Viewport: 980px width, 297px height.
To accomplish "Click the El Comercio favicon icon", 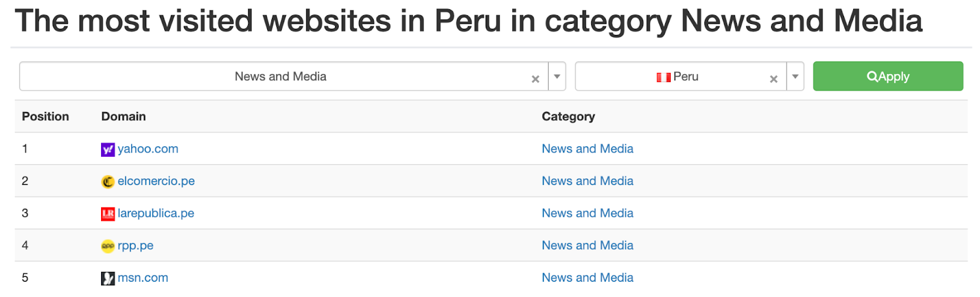I will (x=108, y=182).
